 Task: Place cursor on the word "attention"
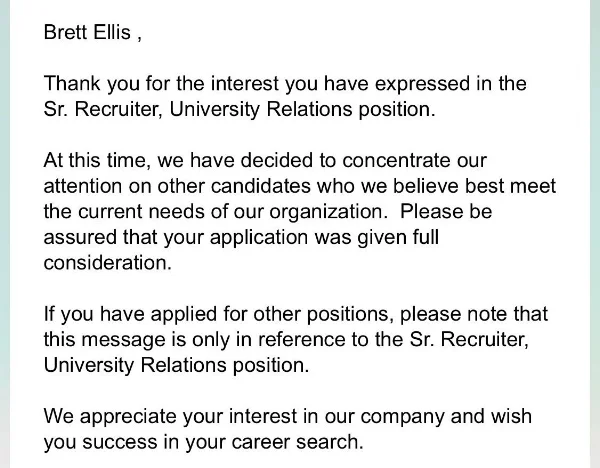[x=83, y=186]
